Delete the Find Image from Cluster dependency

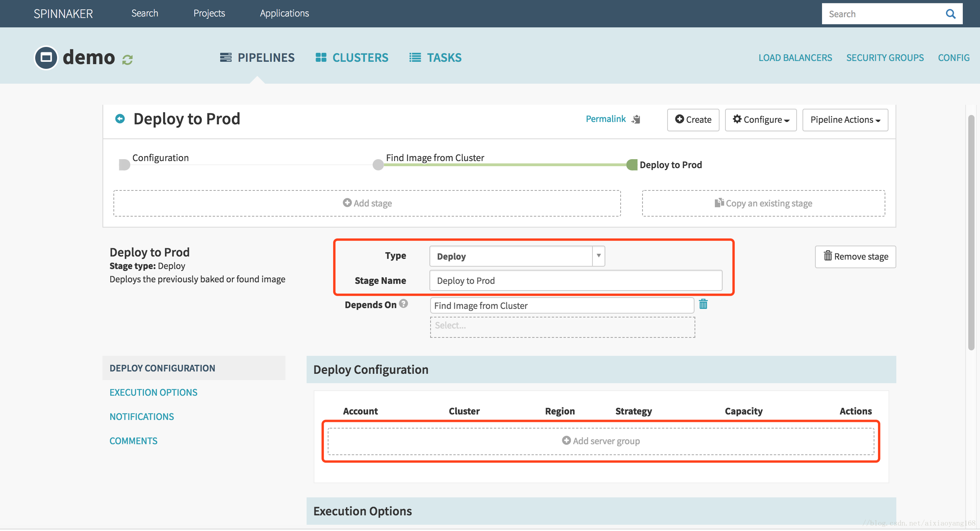click(703, 304)
